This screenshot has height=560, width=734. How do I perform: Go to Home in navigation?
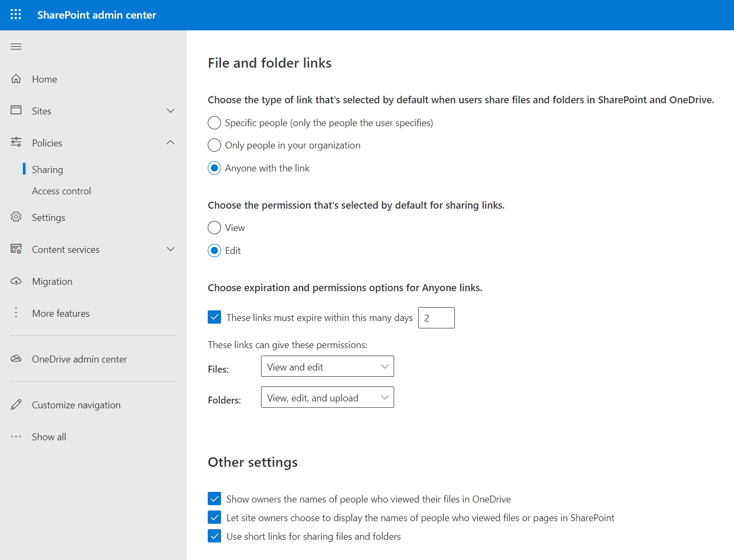click(x=44, y=79)
